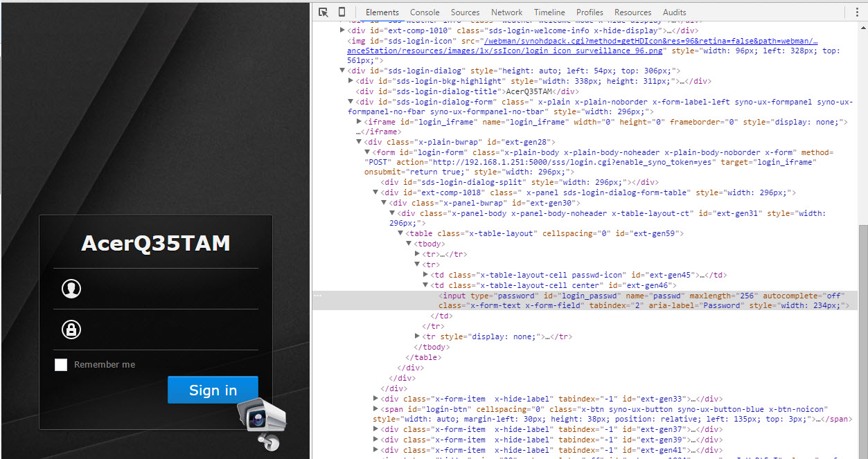Tick the Remember me checkbox

(x=61, y=364)
